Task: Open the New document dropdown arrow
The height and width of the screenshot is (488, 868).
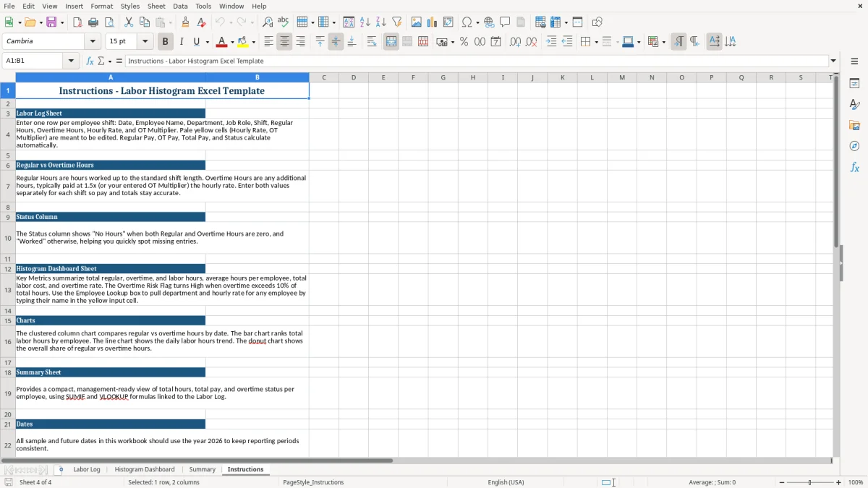Action: pyautogui.click(x=18, y=22)
